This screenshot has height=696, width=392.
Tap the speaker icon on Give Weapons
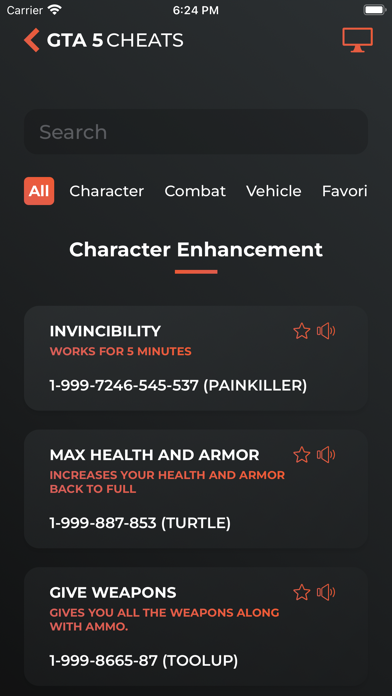[326, 592]
